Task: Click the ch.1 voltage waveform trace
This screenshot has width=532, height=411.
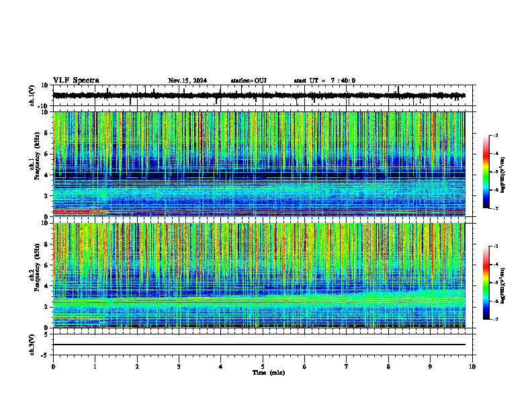Action: (259, 95)
